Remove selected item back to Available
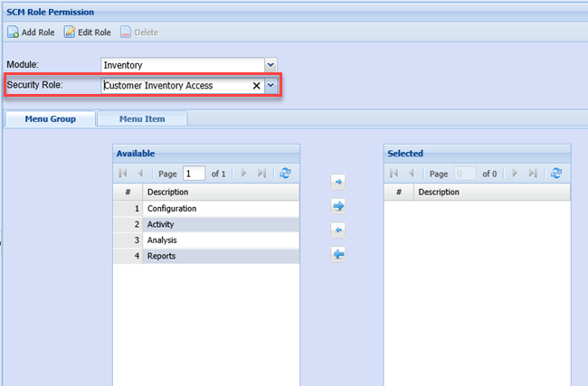588x386 pixels. click(x=339, y=231)
